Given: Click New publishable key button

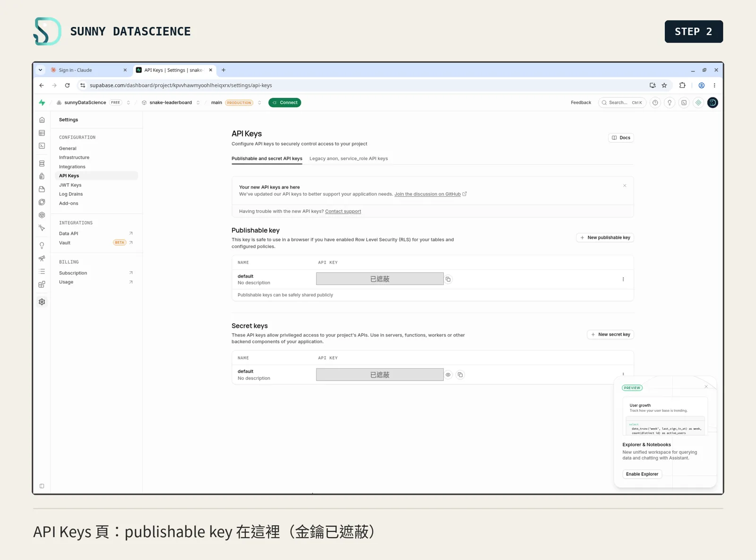Looking at the screenshot, I should (x=605, y=238).
